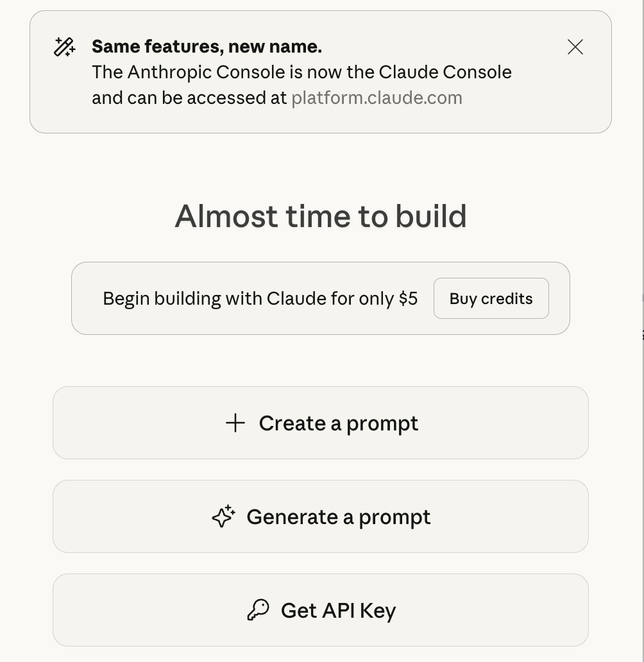Click the 'Anthropic Console is now' banner sentence
This screenshot has width=644, height=662.
coord(212,72)
